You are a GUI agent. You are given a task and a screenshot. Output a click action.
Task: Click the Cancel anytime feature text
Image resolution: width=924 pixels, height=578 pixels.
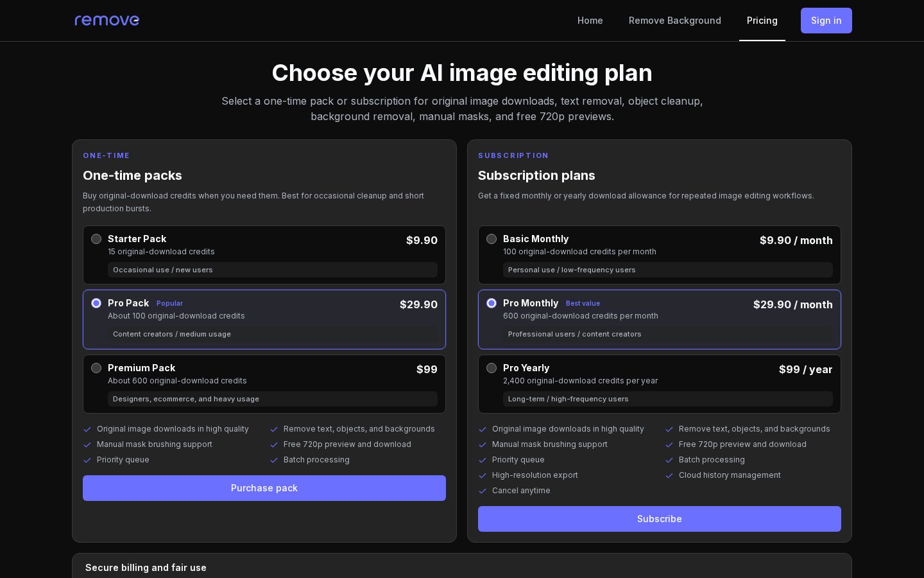(521, 491)
